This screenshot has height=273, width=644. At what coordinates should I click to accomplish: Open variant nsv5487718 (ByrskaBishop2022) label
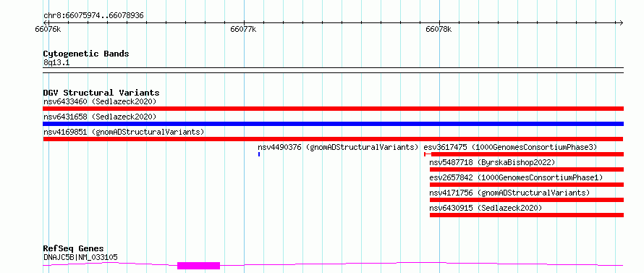(492, 162)
